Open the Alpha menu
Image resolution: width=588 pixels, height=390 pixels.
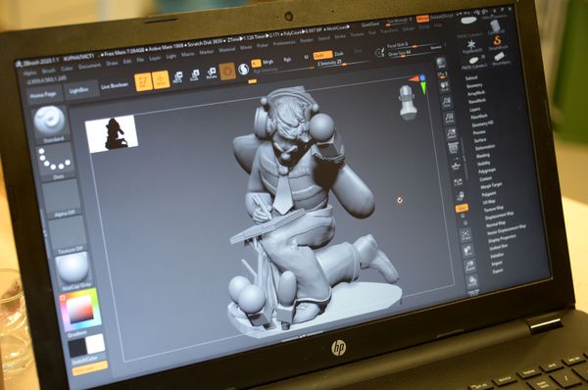click(30, 73)
